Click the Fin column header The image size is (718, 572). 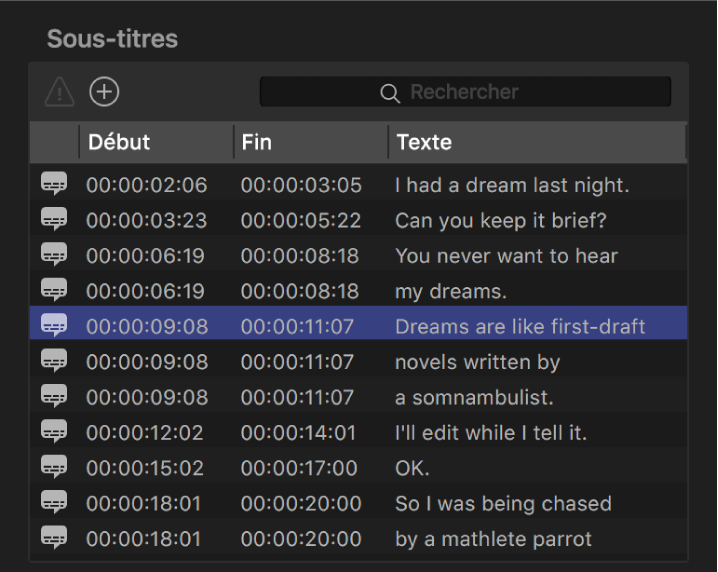pyautogui.click(x=257, y=142)
